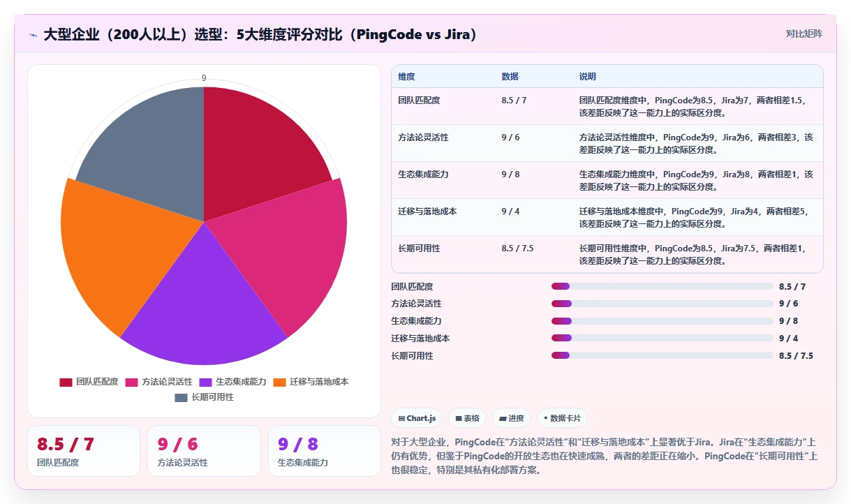Screen dimensions: 851x504
Task: Click the 表格 tag chip
Action: coord(467,418)
